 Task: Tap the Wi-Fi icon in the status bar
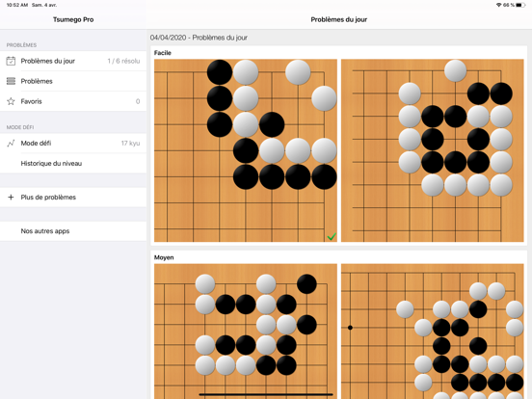pyautogui.click(x=499, y=5)
